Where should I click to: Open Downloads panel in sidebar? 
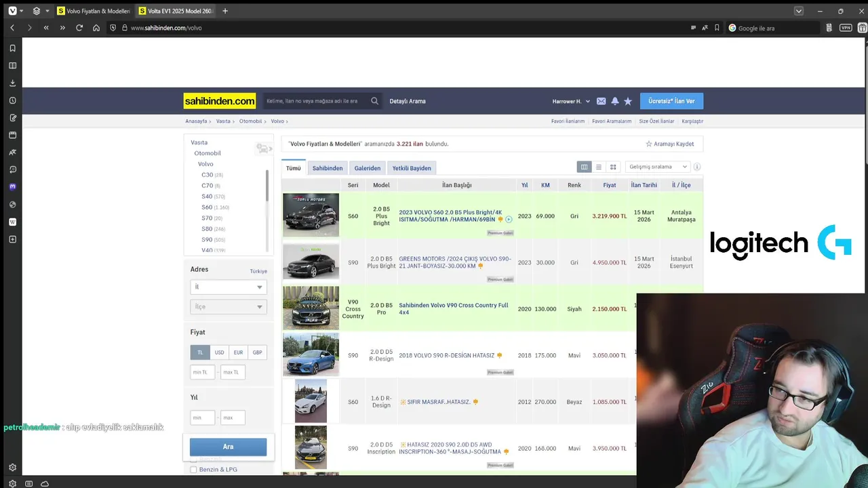12,83
